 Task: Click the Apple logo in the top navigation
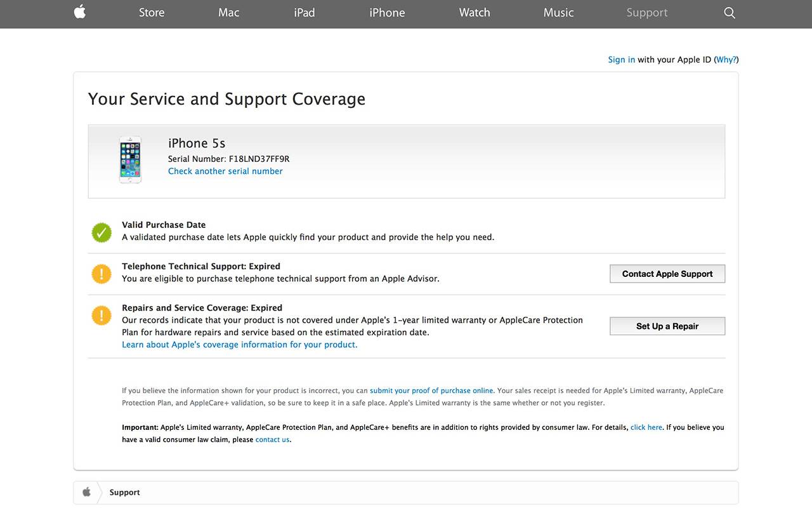pos(80,12)
